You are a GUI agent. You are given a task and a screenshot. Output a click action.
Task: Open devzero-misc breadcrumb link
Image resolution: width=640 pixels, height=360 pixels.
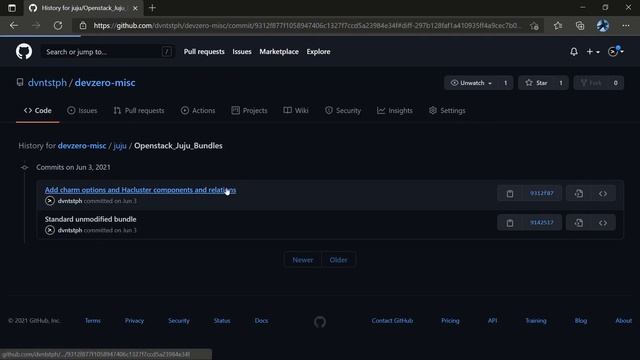[x=82, y=146]
